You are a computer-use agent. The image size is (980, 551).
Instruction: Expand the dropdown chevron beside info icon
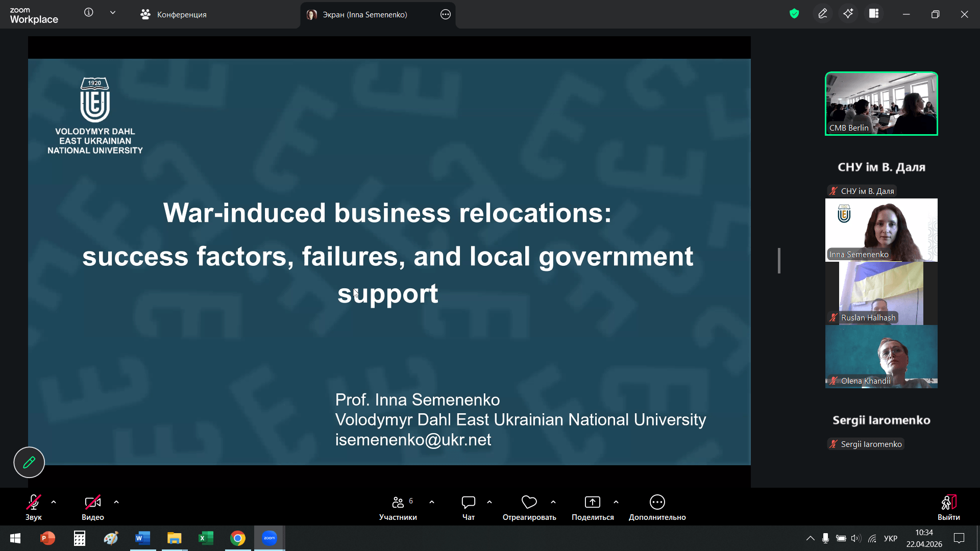113,13
